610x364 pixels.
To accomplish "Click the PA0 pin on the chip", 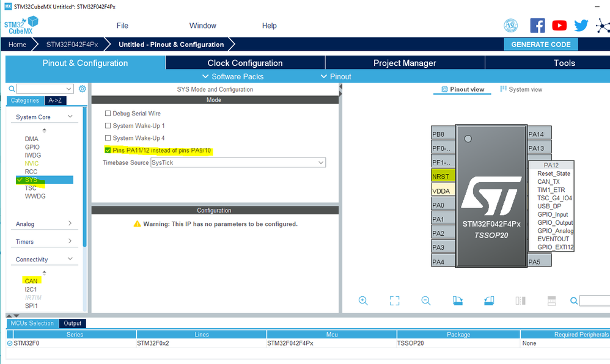I will coord(443,205).
